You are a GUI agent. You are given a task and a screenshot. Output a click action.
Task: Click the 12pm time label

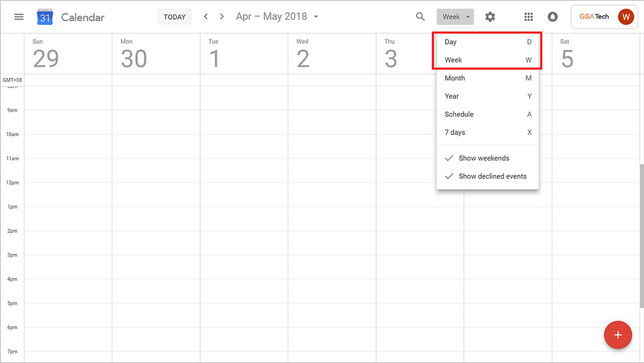(x=12, y=183)
